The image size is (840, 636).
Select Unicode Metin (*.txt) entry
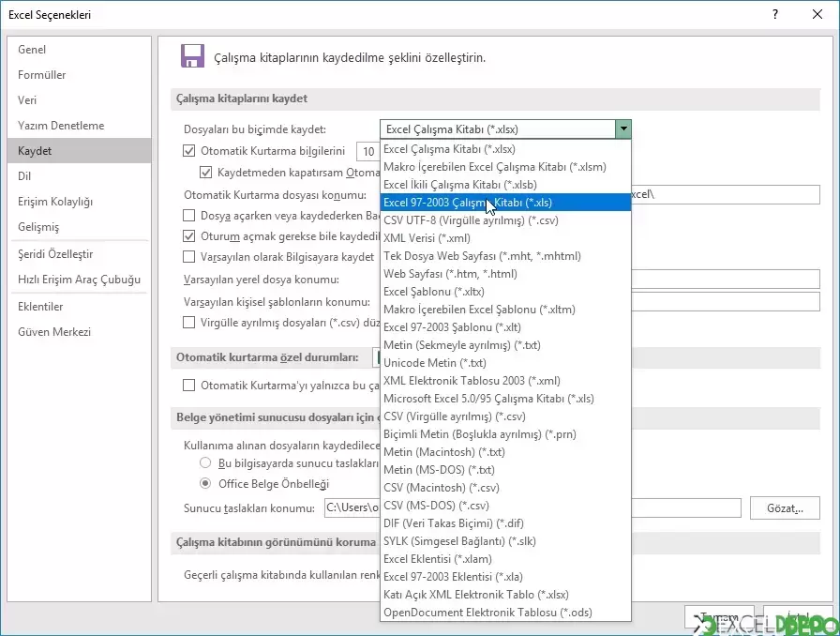[505, 362]
